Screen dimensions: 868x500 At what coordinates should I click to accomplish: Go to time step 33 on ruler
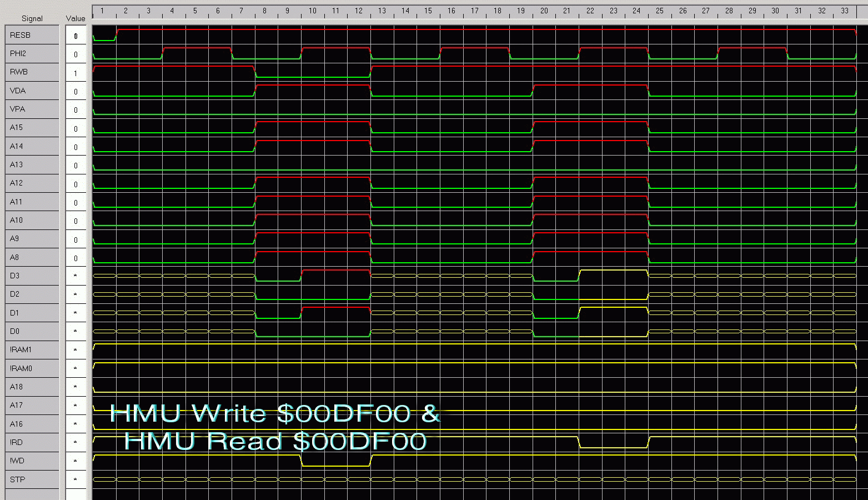tap(844, 11)
